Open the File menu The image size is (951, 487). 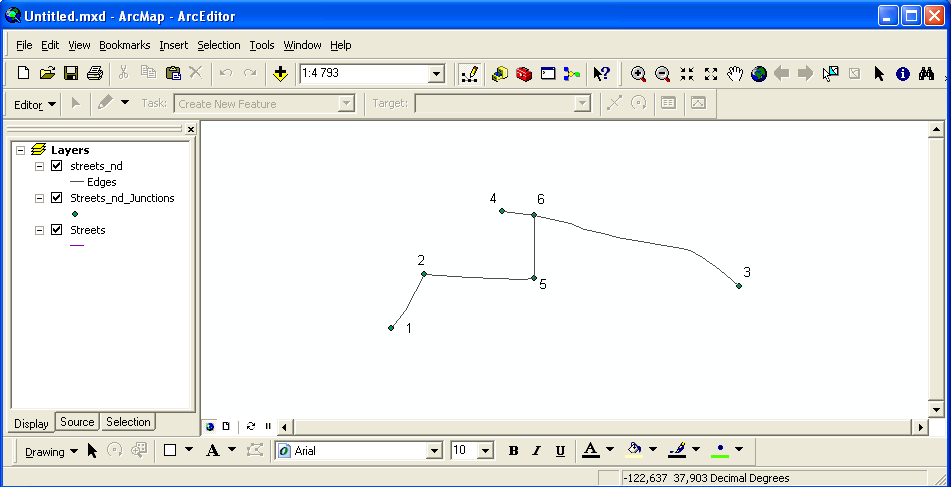tap(24, 45)
